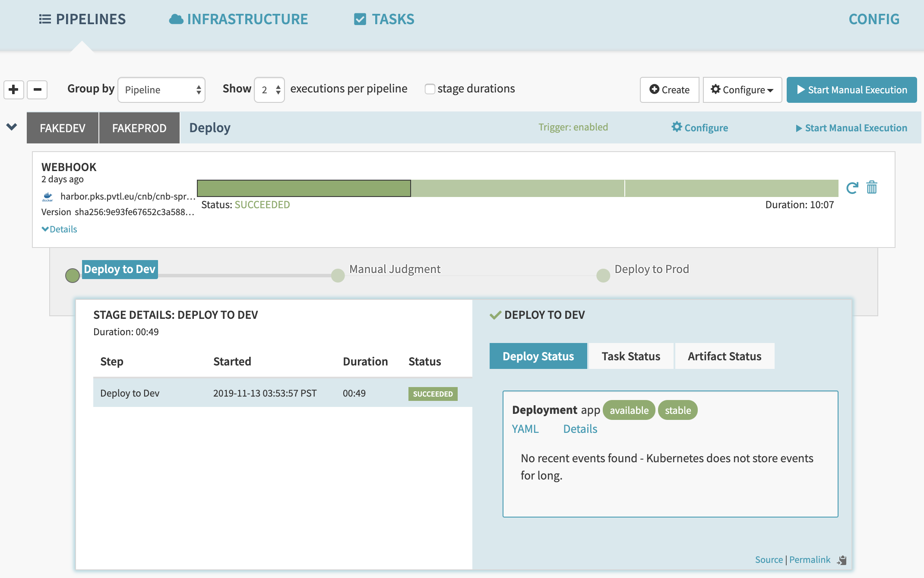The width and height of the screenshot is (924, 578).
Task: Open the YAML link for Deployment app
Action: (525, 429)
